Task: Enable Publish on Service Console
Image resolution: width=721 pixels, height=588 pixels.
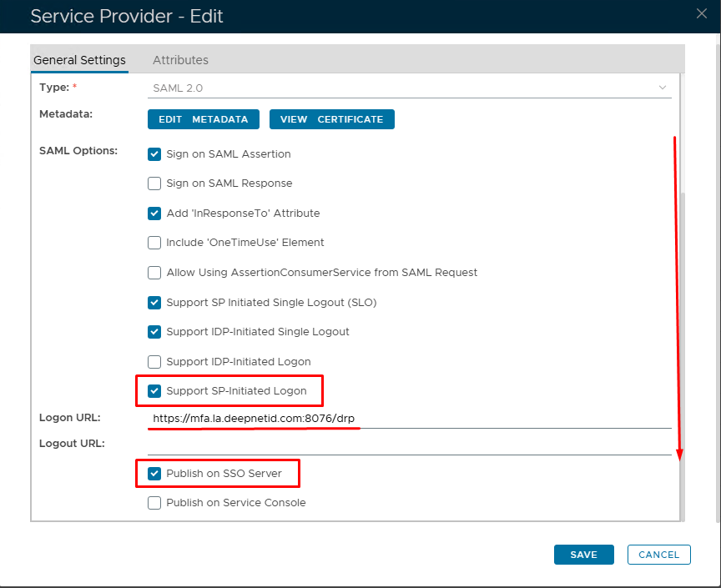Action: 154,503
